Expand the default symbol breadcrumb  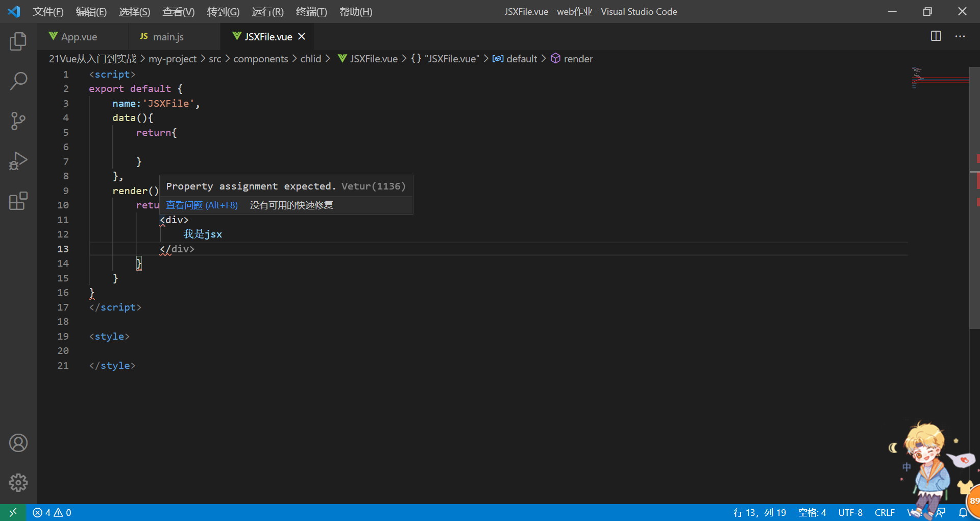point(515,59)
